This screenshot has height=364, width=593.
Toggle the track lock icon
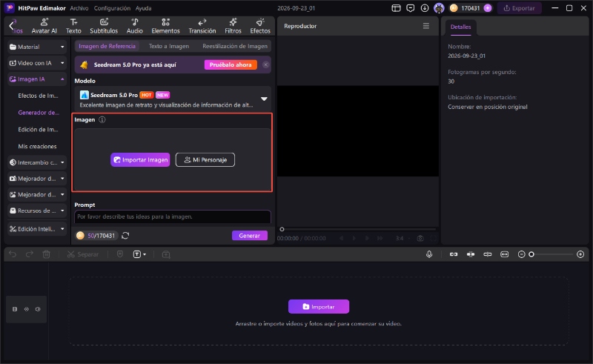pyautogui.click(x=15, y=309)
